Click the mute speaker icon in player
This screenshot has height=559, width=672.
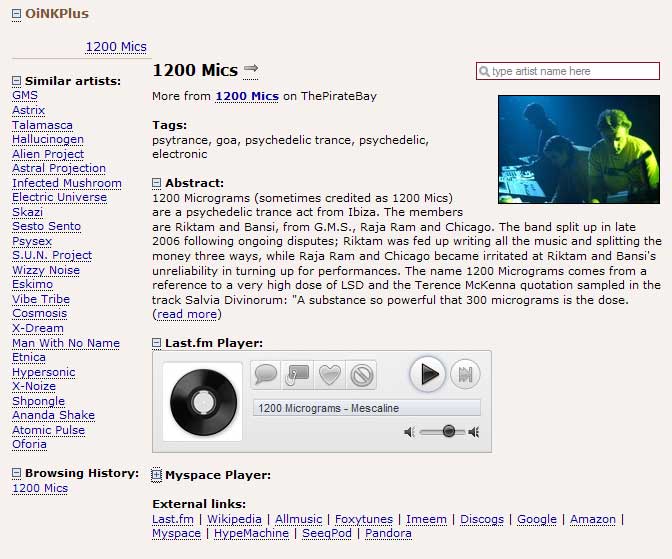click(x=409, y=432)
